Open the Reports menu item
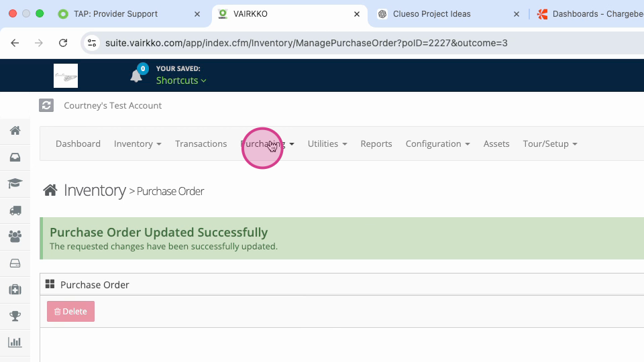 click(376, 143)
